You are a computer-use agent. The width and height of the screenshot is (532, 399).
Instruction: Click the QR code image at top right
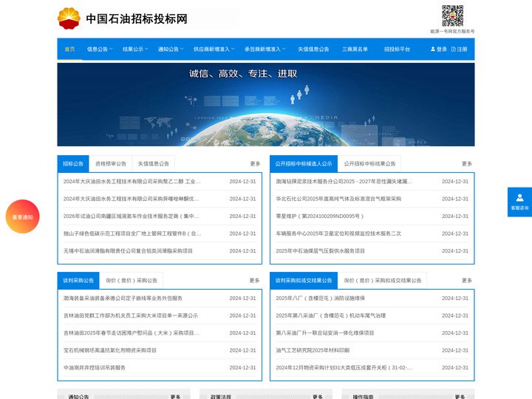point(453,16)
